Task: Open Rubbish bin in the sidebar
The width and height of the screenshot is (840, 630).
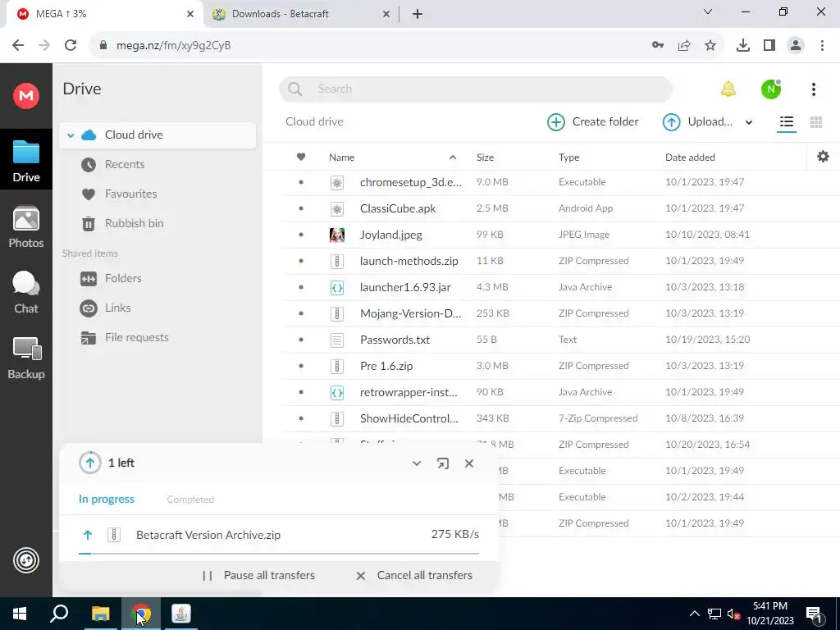Action: click(x=134, y=223)
